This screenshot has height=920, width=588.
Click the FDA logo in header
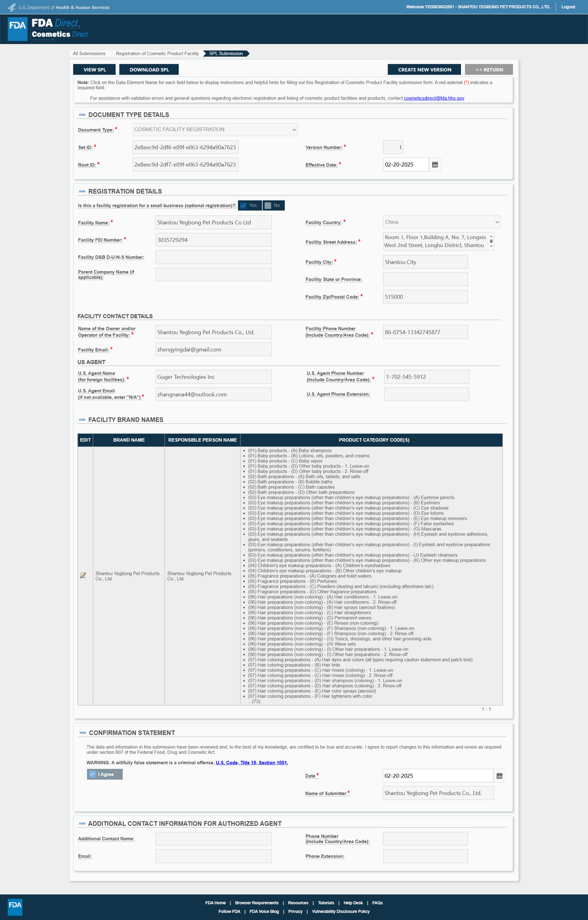point(18,29)
